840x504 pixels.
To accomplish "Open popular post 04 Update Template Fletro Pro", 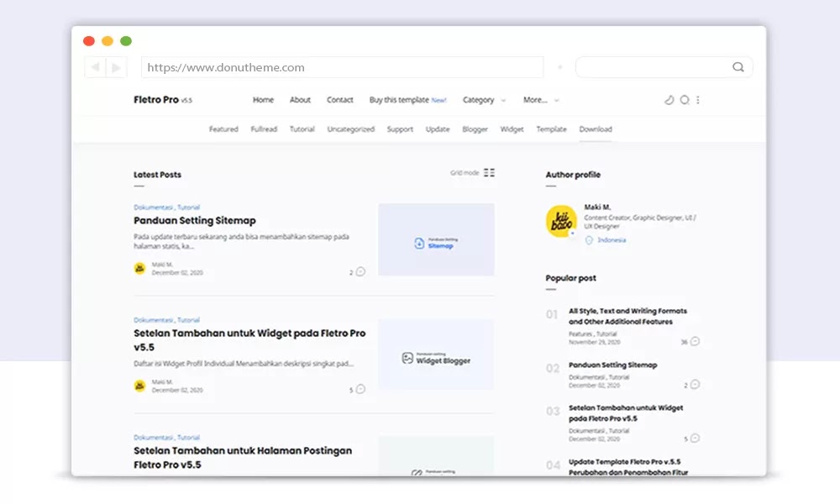I will [627, 467].
